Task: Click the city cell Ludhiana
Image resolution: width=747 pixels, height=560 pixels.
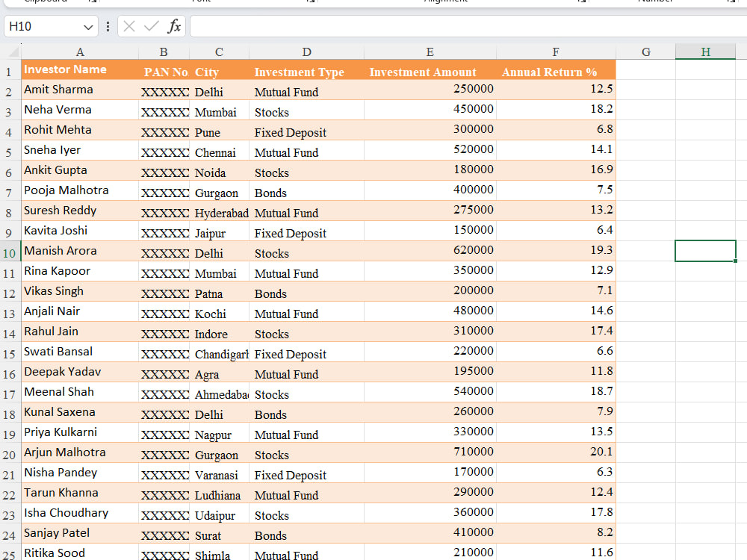Action: (219, 493)
